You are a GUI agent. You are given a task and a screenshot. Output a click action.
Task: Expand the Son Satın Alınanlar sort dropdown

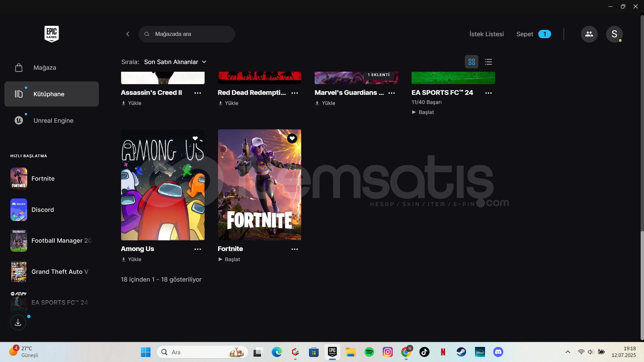click(x=175, y=62)
